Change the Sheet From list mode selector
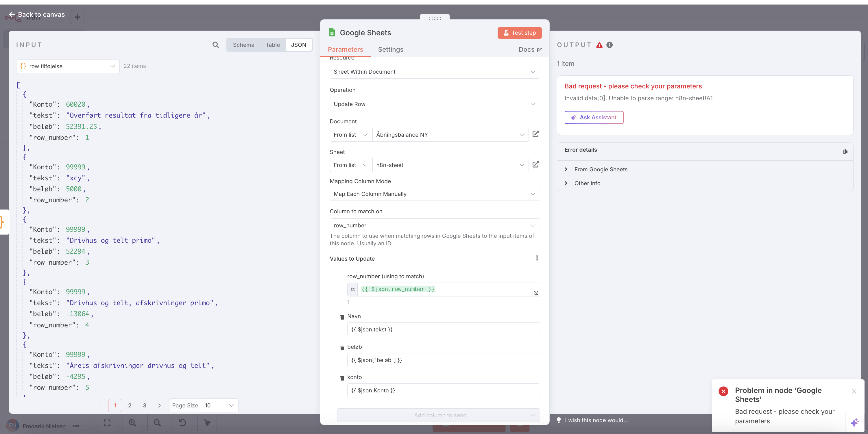 (x=351, y=165)
